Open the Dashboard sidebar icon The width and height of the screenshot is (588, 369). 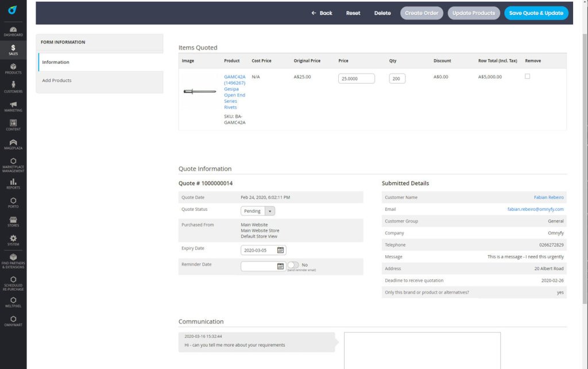tap(13, 32)
